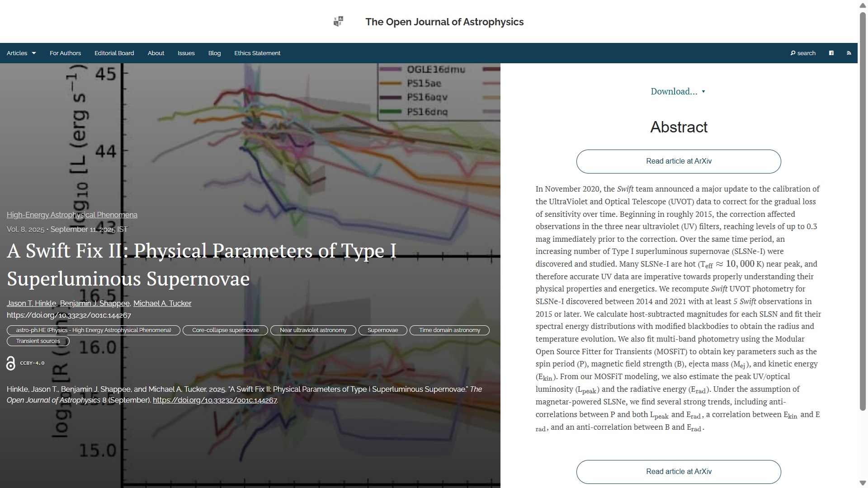The height and width of the screenshot is (488, 868).
Task: Open High-Energy Astrophysical Phenomena section link
Action: tap(72, 215)
